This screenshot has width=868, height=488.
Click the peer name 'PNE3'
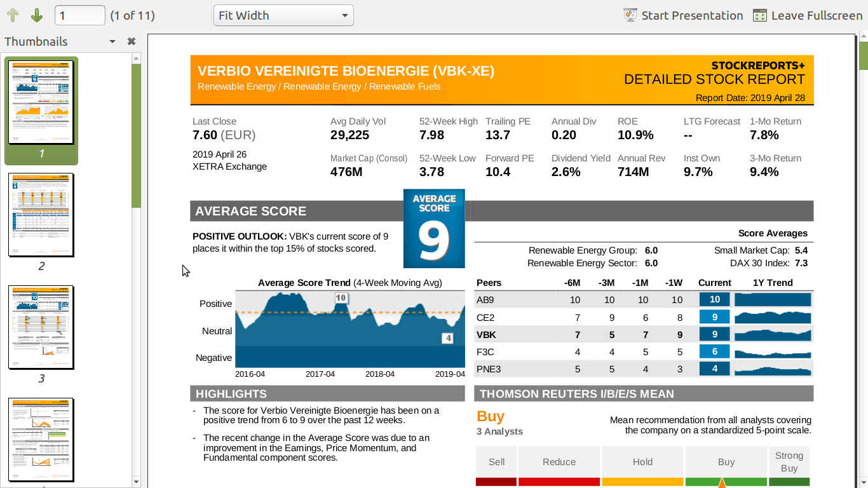[x=487, y=369]
